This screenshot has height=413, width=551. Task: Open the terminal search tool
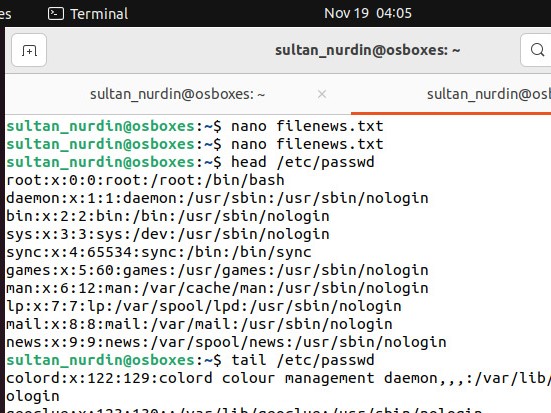click(x=536, y=50)
